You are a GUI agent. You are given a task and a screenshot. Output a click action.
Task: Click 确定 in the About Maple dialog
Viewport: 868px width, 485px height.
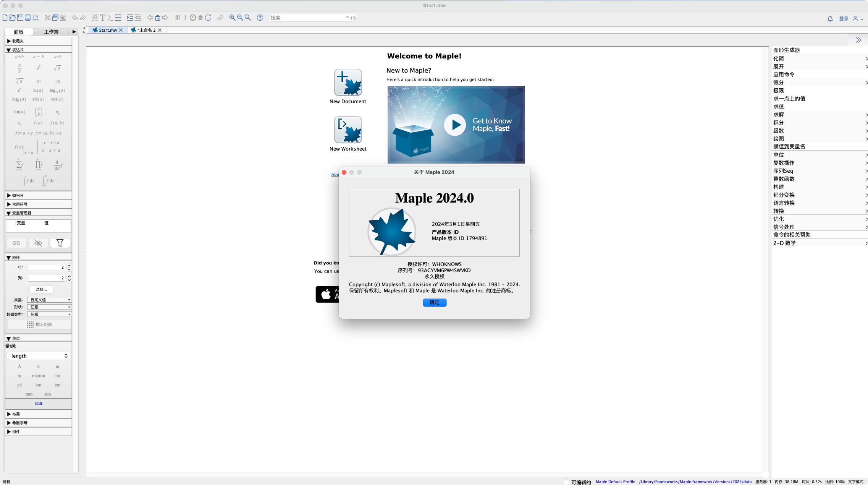click(435, 303)
